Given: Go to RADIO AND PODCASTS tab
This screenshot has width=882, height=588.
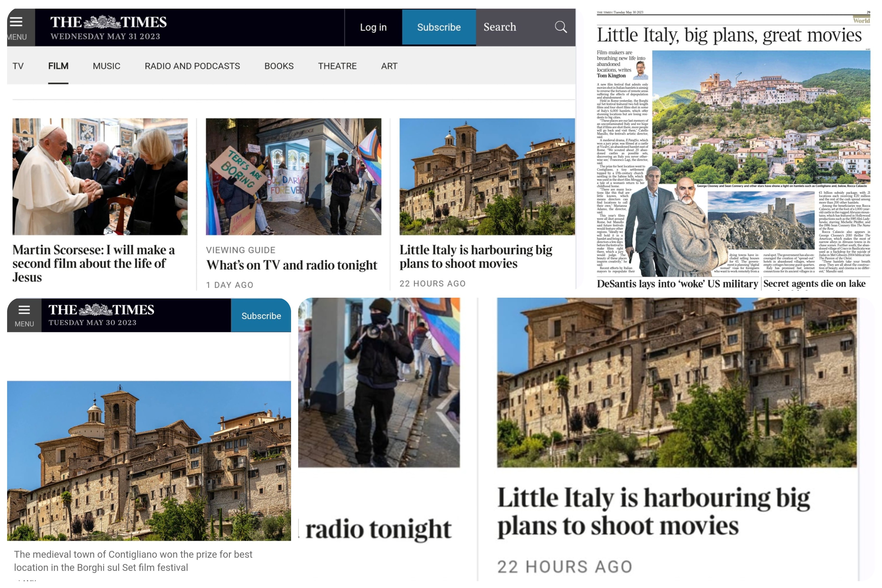Looking at the screenshot, I should (192, 66).
